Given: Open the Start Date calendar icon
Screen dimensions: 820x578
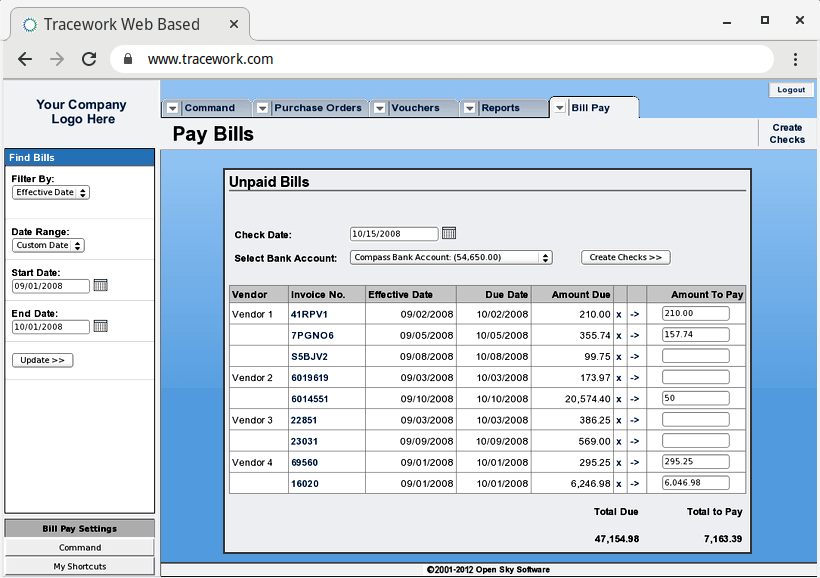Looking at the screenshot, I should tap(100, 285).
